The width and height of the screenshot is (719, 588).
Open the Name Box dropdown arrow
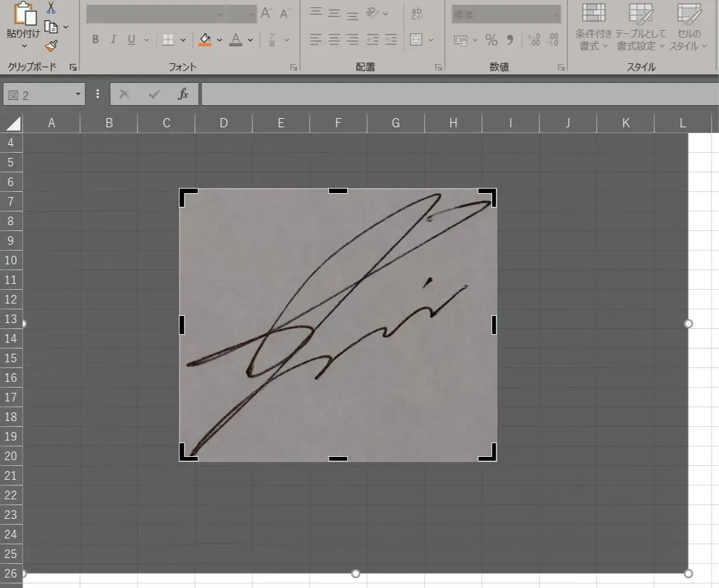[78, 94]
